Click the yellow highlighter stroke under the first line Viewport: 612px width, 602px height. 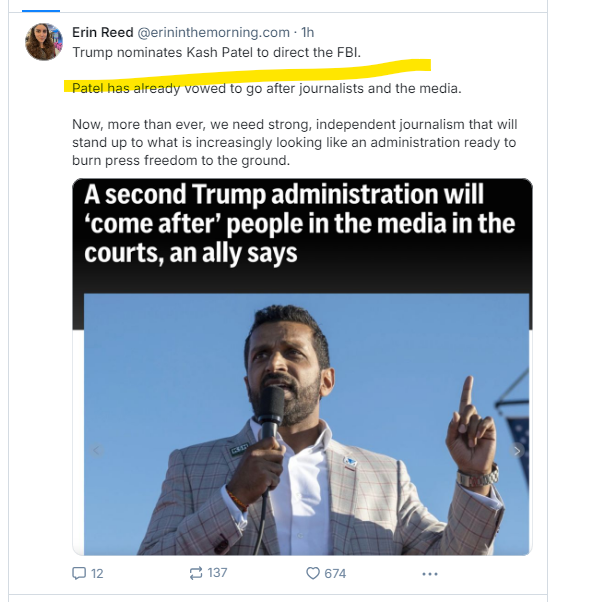click(250, 72)
